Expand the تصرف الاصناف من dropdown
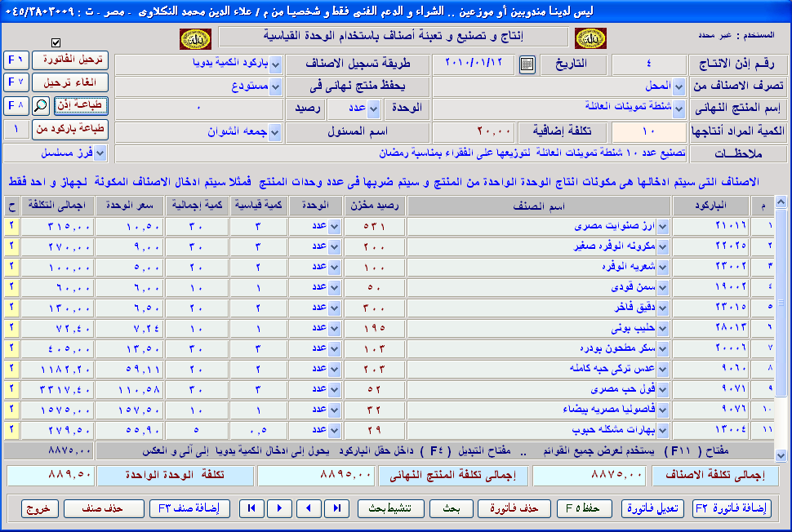This screenshot has height=532, width=792. (x=679, y=86)
